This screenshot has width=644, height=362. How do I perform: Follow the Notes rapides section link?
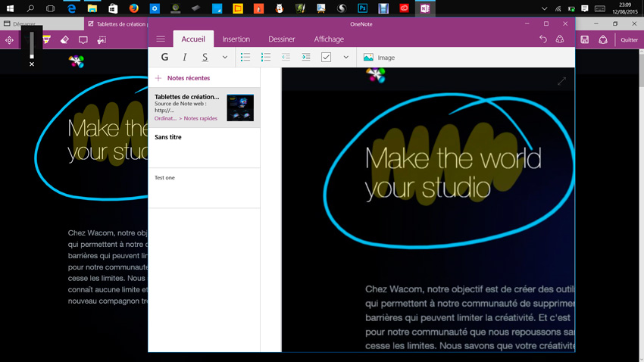click(x=201, y=118)
